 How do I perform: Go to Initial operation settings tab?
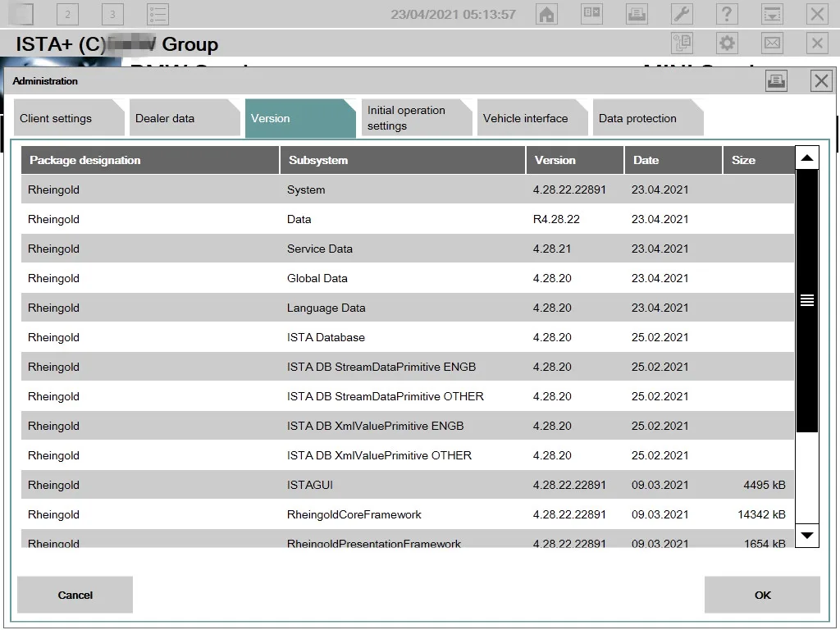[x=414, y=118]
